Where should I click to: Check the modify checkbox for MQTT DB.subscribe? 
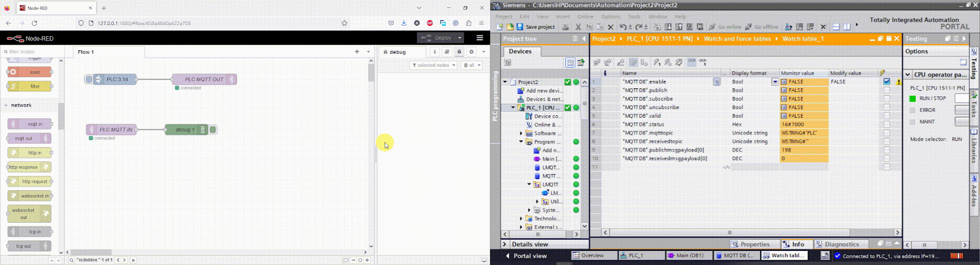[886, 99]
